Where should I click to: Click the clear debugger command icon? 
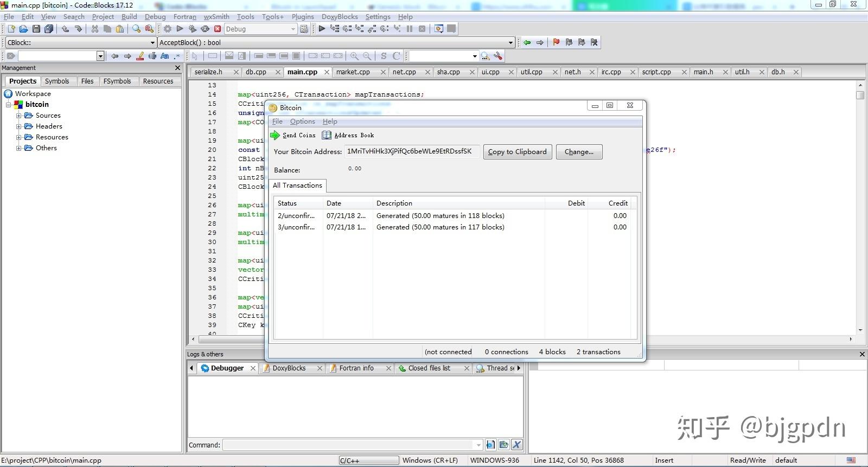pos(516,445)
